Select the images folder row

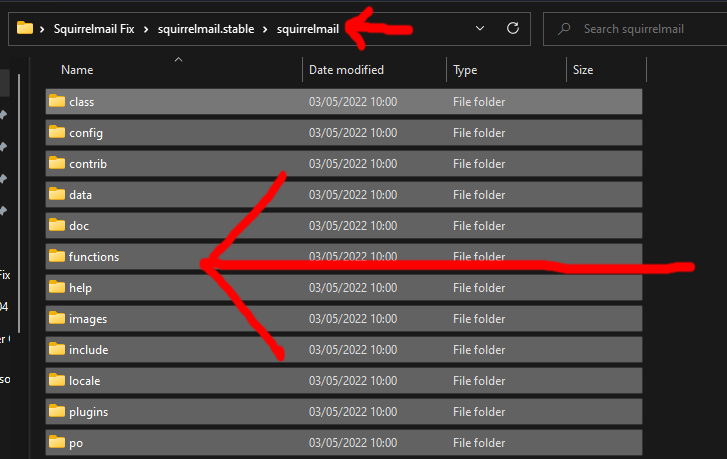[342, 319]
